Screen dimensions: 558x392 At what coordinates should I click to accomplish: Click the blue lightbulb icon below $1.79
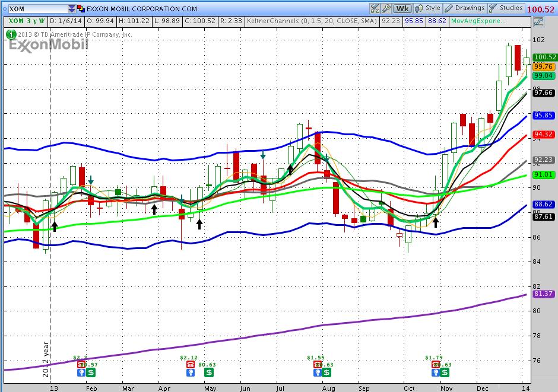pos(436,372)
